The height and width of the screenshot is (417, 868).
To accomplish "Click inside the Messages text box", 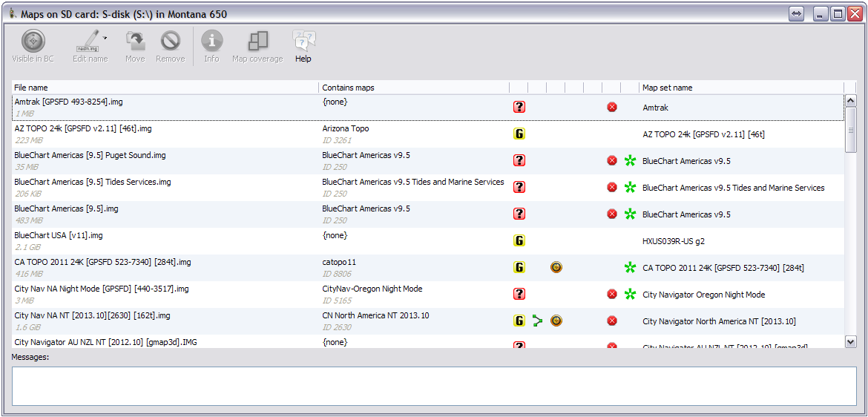I will click(433, 386).
